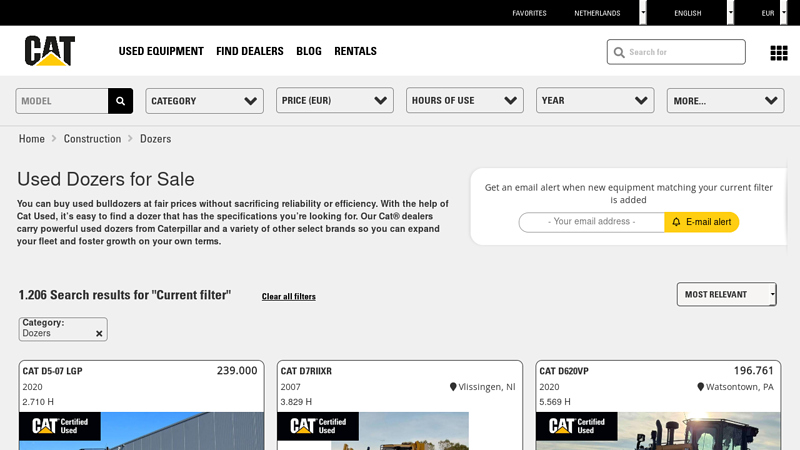Image resolution: width=800 pixels, height=450 pixels.
Task: Go to the Find Dealers page
Action: coord(250,51)
